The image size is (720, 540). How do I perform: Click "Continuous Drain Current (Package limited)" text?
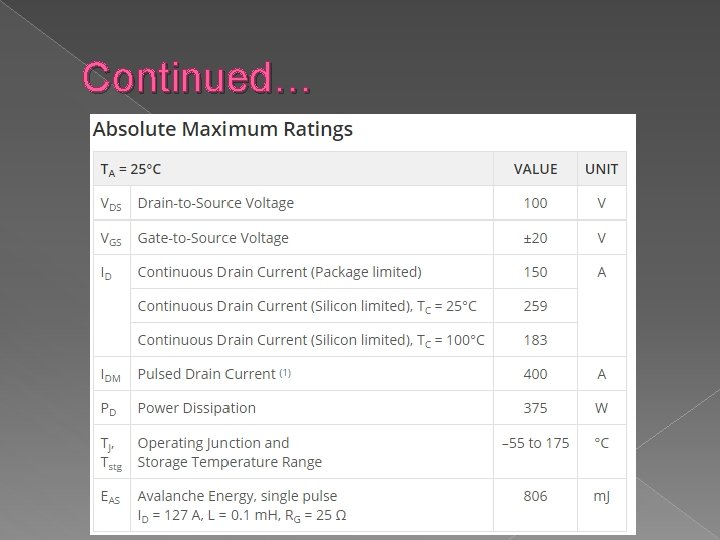tap(279, 272)
